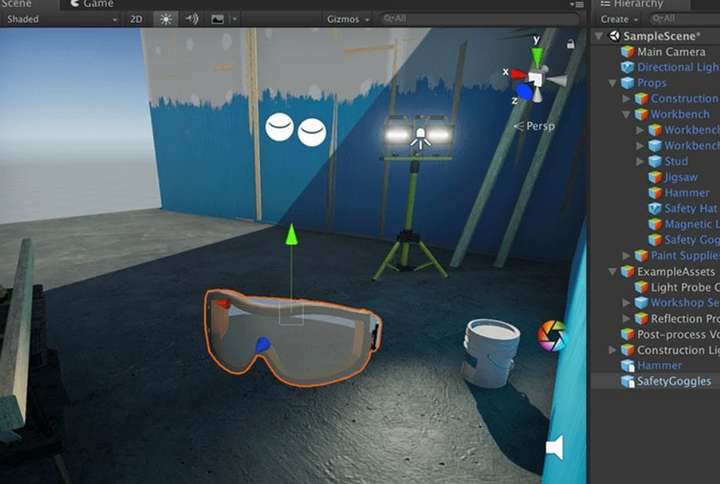
Task: Select root-level Hammer prefab
Action: [x=659, y=366]
